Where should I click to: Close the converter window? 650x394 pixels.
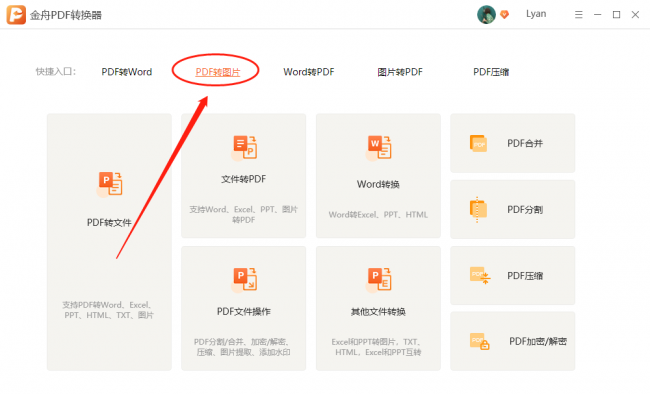635,15
